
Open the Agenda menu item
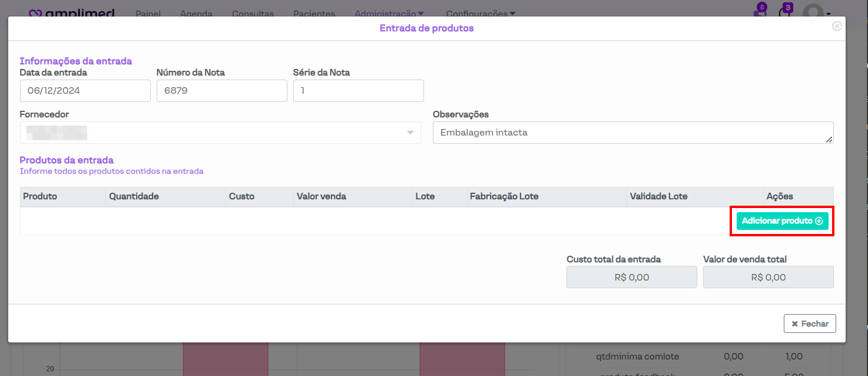pos(196,14)
